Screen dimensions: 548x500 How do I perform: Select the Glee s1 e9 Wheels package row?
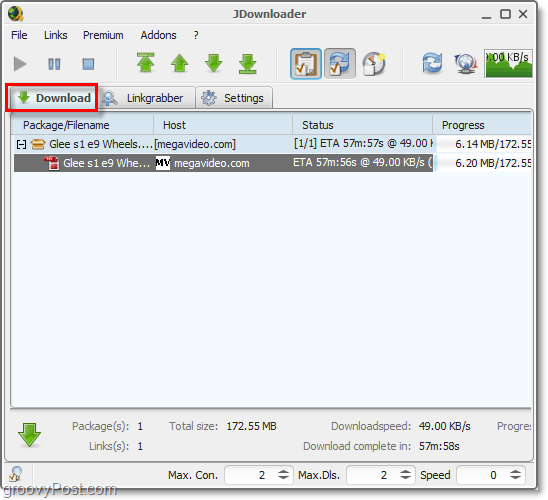click(x=273, y=144)
